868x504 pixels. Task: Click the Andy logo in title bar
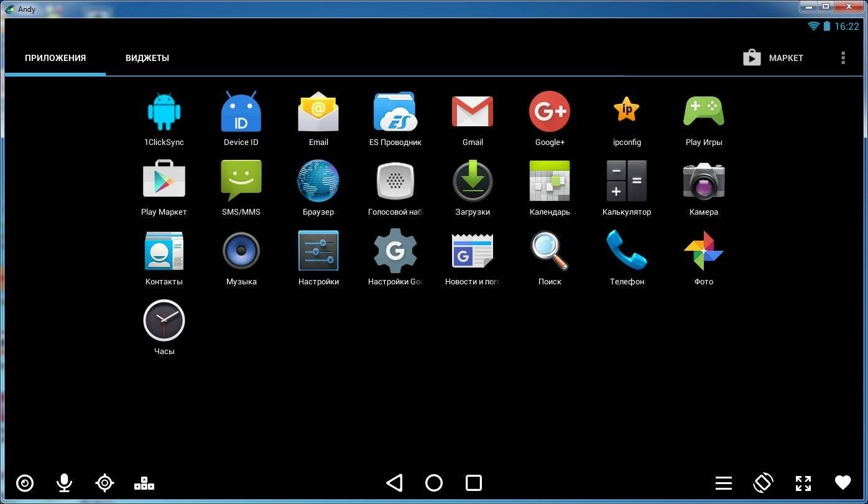[x=9, y=9]
